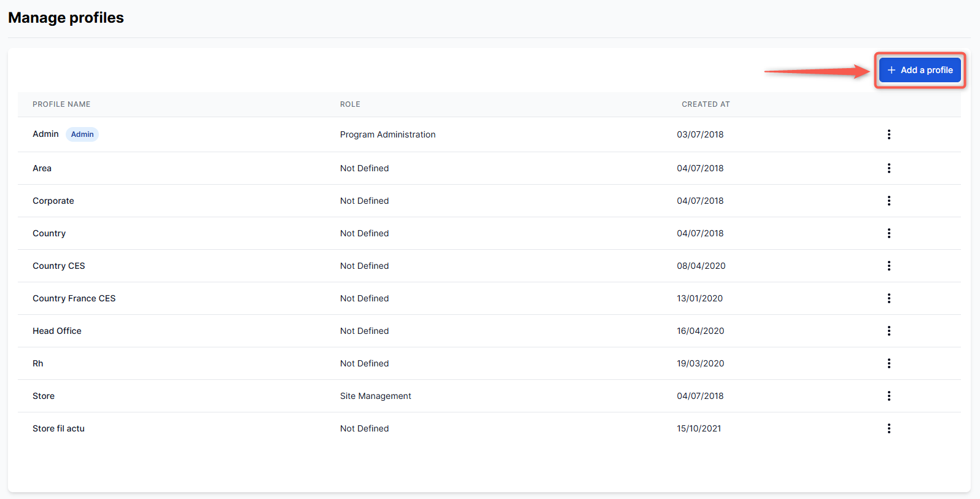The image size is (980, 499).
Task: Open options menu for Country CES profile
Action: click(889, 266)
